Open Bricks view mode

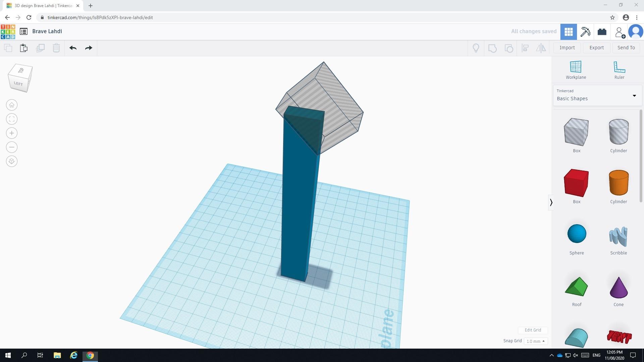(x=602, y=32)
